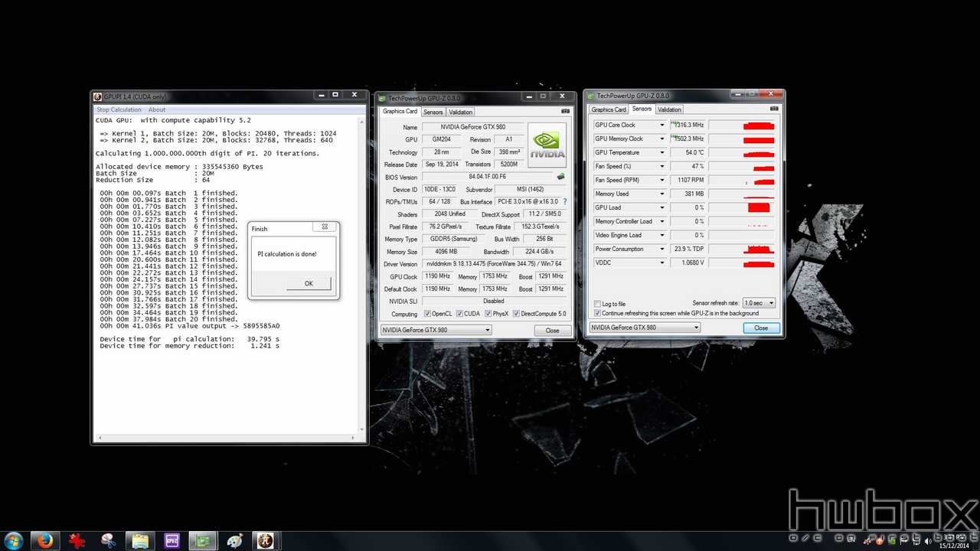Open the GPU Core Clock sensor dropdown
The height and width of the screenshot is (551, 980).
pyautogui.click(x=661, y=125)
